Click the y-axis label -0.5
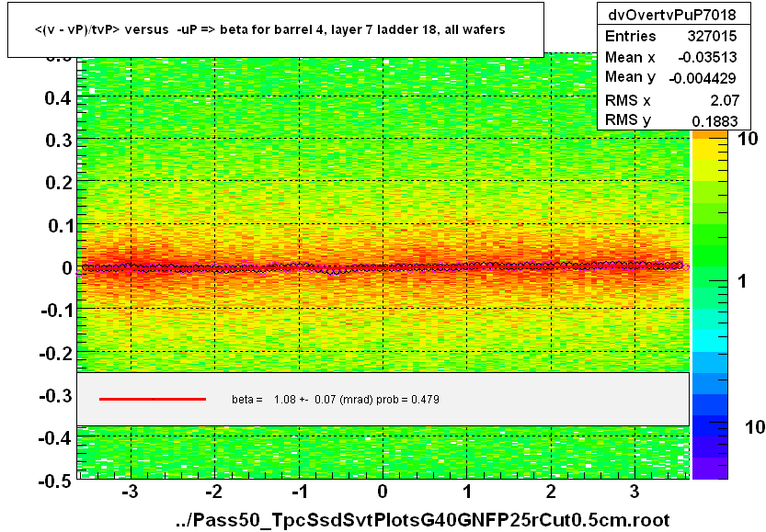 (x=56, y=481)
